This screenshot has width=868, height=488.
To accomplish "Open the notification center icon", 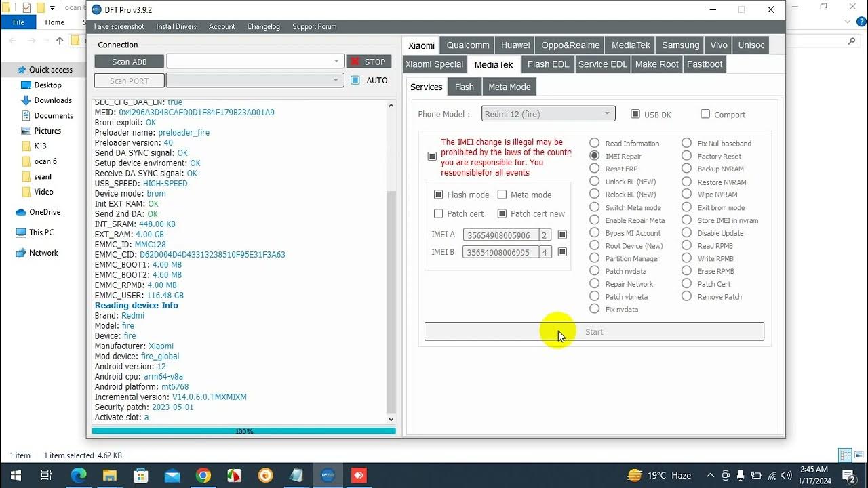I will [848, 475].
